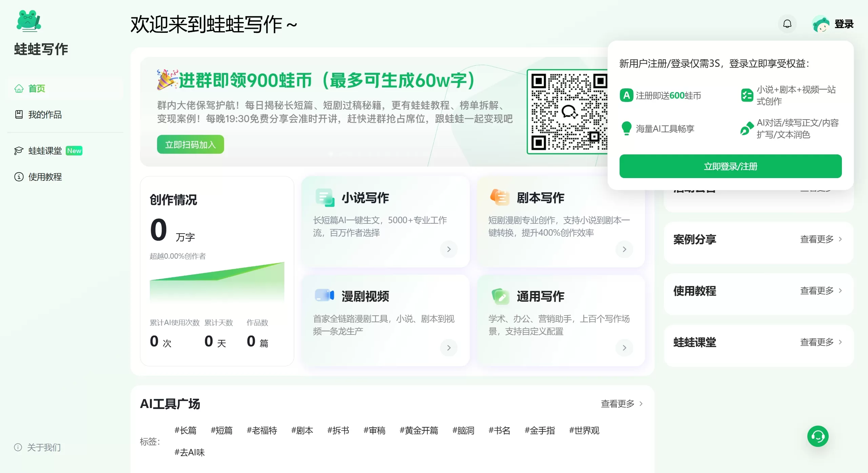Open 剧本写作 via its arrow button
This screenshot has height=473, width=868.
click(x=624, y=249)
